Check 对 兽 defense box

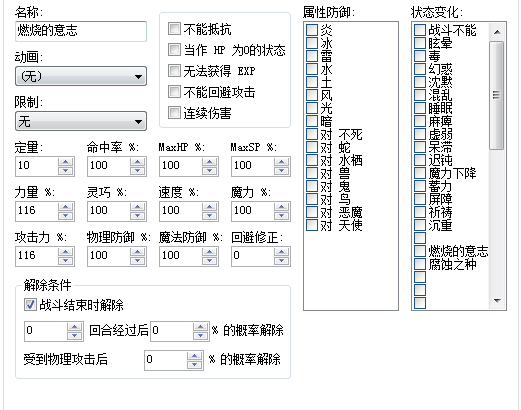click(x=312, y=173)
